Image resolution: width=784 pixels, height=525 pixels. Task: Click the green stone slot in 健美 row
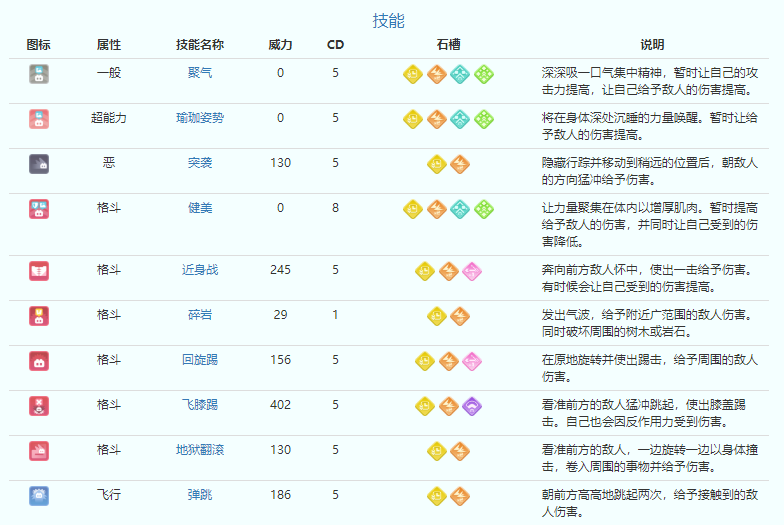click(484, 208)
